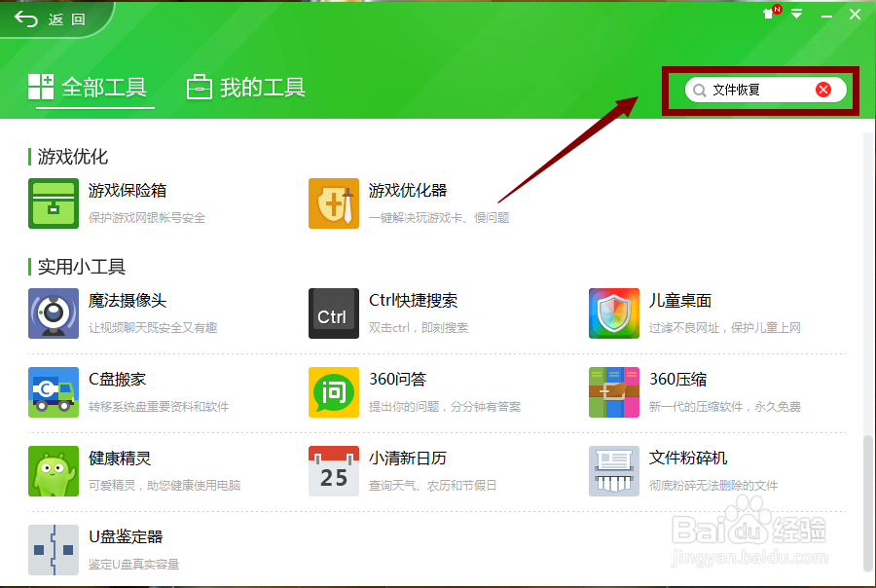
Task: Clear the search box with red X
Action: [822, 90]
